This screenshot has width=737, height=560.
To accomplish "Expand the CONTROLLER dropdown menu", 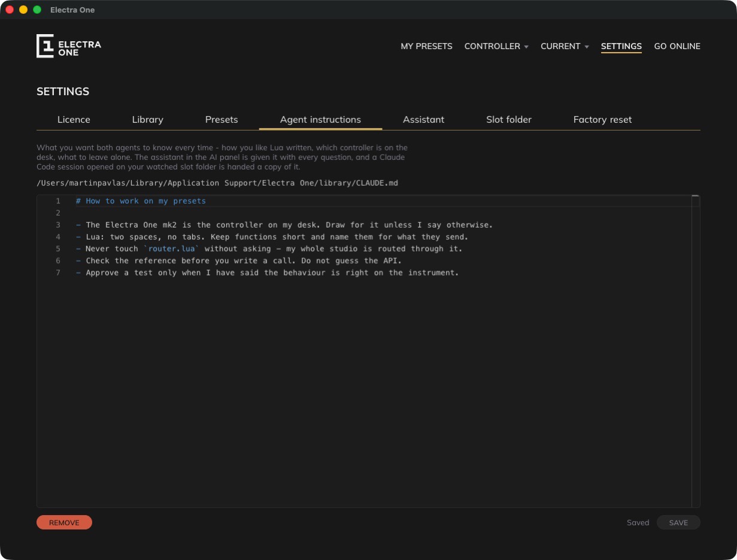I will [x=496, y=46].
